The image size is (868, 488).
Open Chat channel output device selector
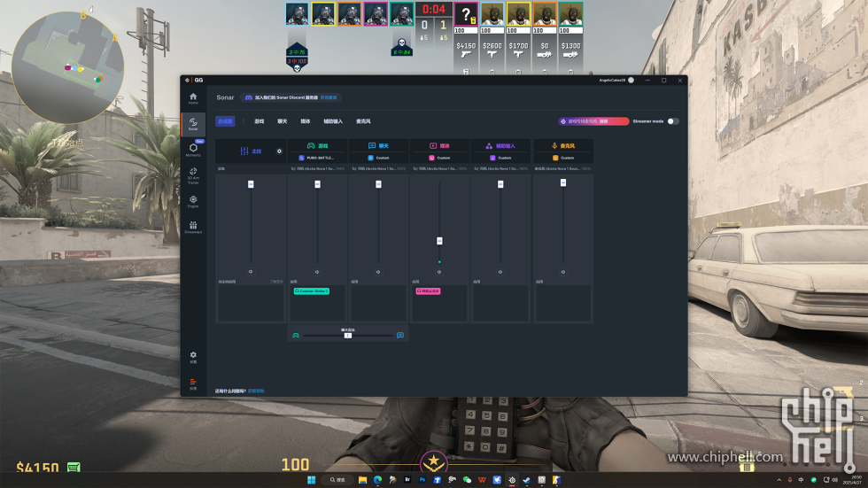(379, 169)
